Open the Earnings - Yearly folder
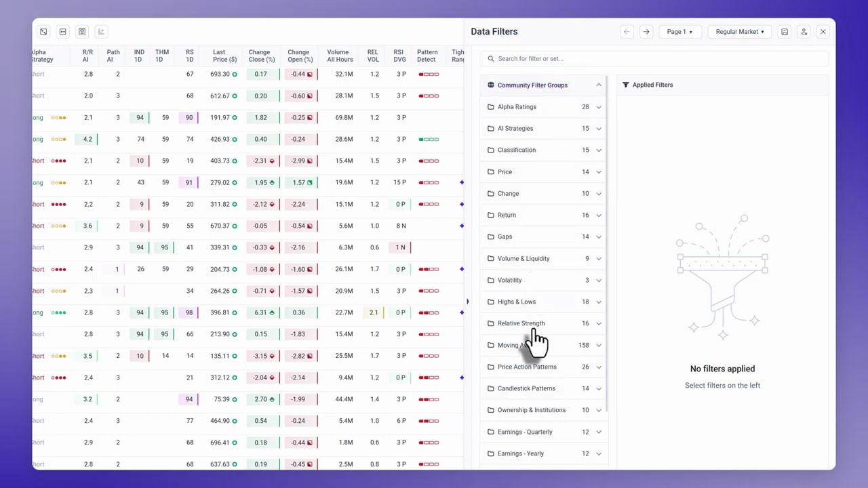This screenshot has height=488, width=868. (543, 453)
